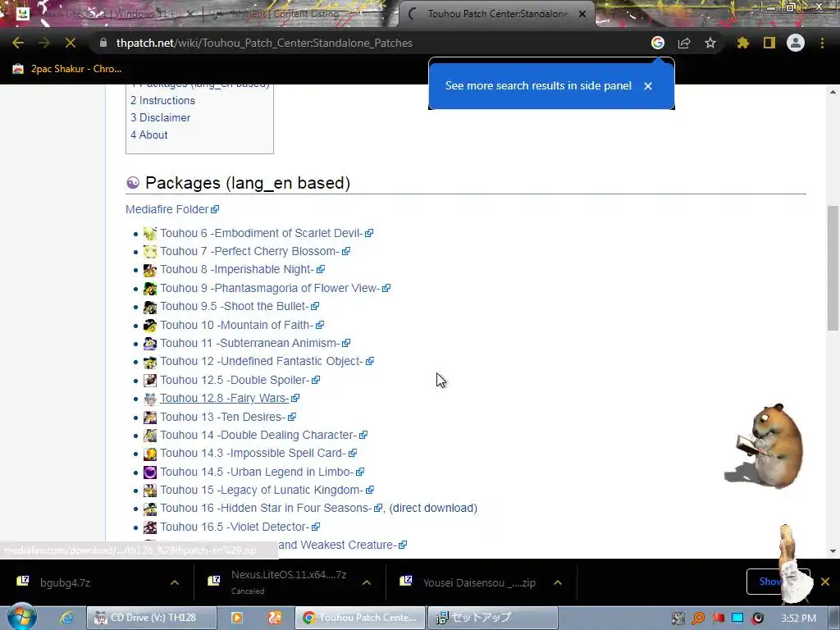The width and height of the screenshot is (840, 630).
Task: Click the Touhou 16 game icon
Action: (x=150, y=509)
